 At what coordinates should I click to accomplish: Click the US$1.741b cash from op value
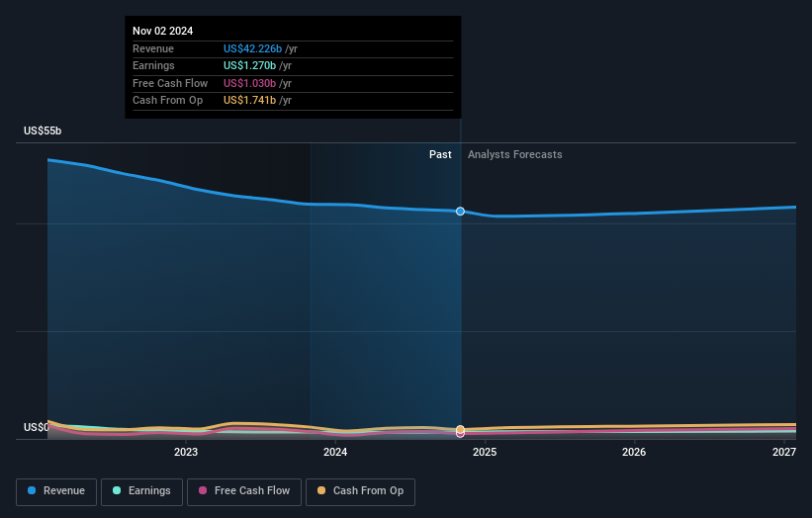(x=249, y=101)
